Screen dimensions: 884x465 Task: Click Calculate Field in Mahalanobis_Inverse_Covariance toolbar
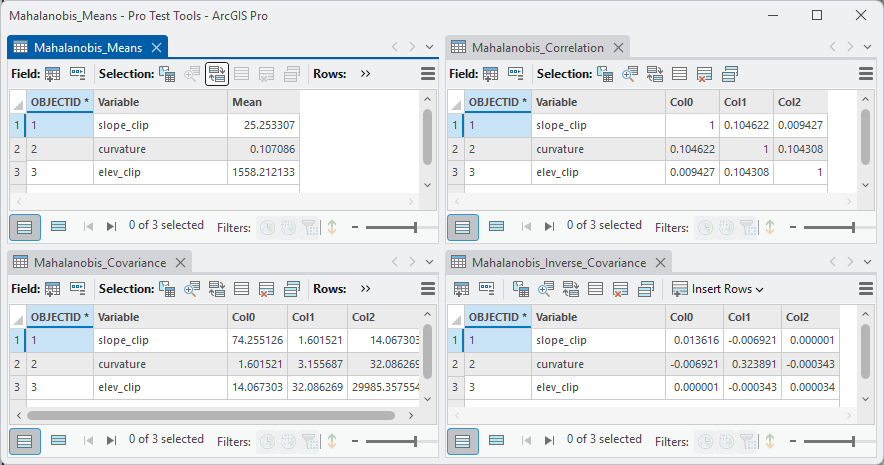(487, 289)
